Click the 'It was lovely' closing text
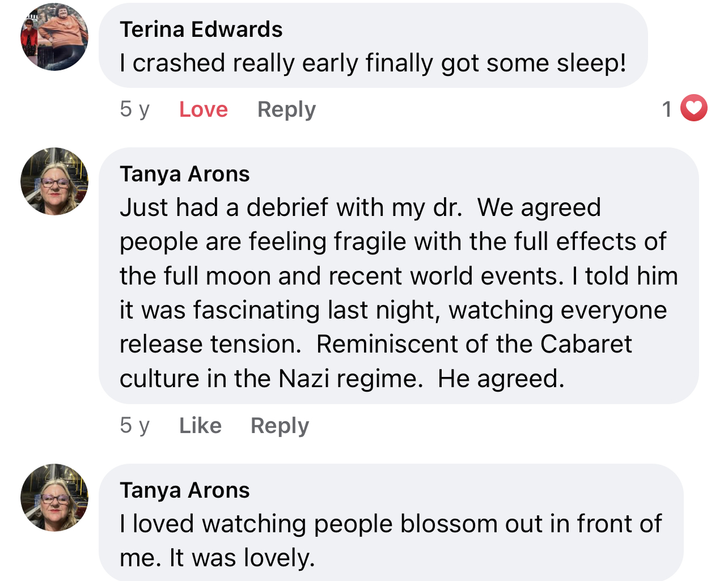The image size is (728, 581). (x=242, y=558)
